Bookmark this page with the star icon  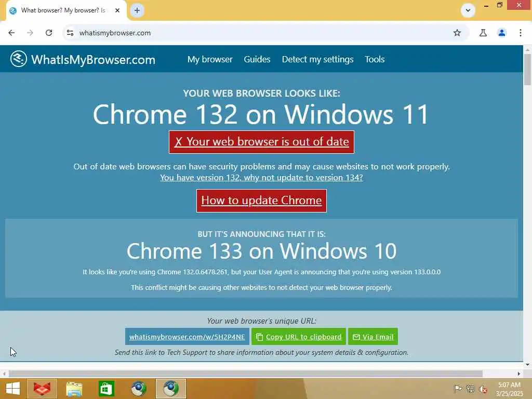[457, 33]
